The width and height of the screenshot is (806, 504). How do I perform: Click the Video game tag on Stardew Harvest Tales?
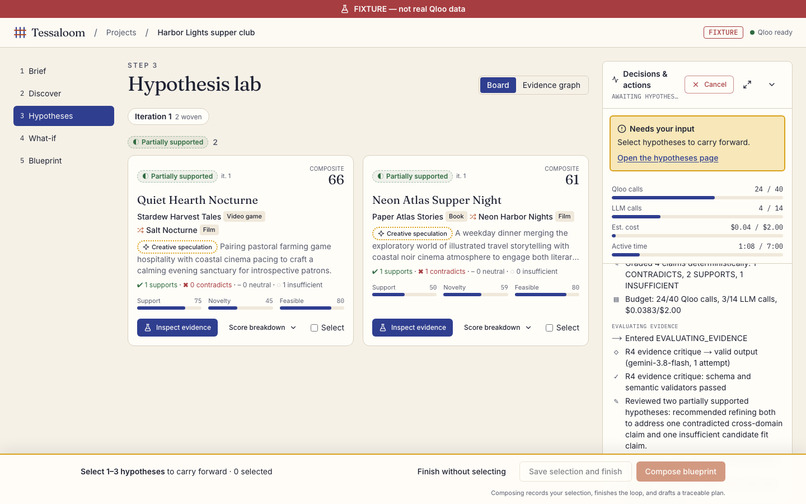pyautogui.click(x=244, y=217)
